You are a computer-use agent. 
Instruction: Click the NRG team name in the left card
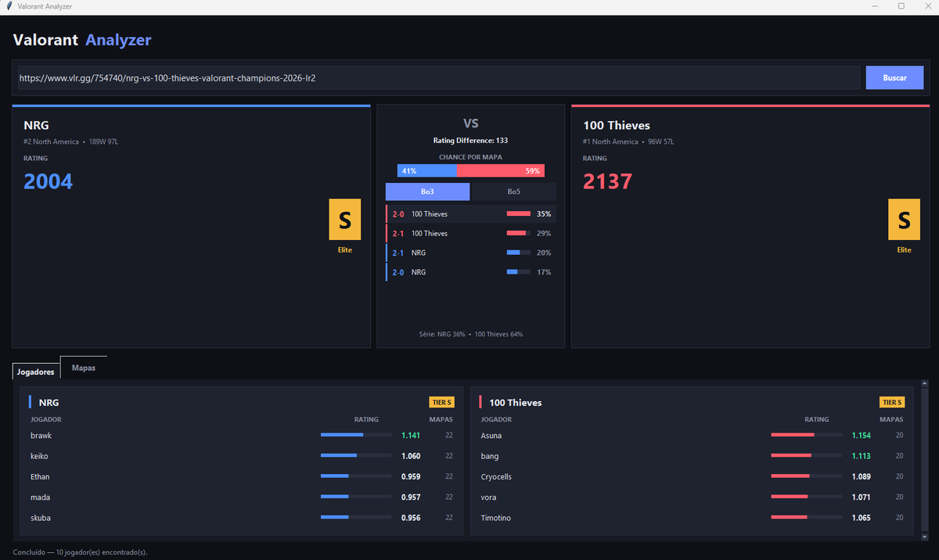pos(37,125)
